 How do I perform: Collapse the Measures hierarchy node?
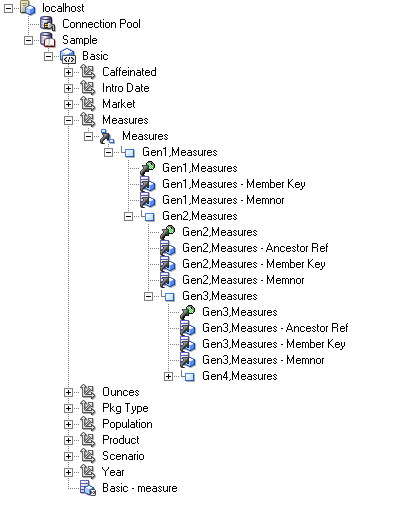[x=88, y=136]
